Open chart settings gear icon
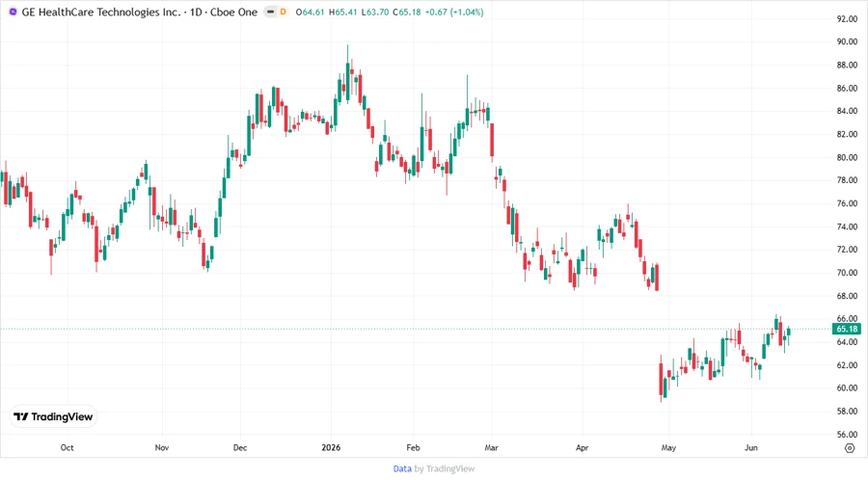Screen dimensions: 868x480 click(x=850, y=448)
